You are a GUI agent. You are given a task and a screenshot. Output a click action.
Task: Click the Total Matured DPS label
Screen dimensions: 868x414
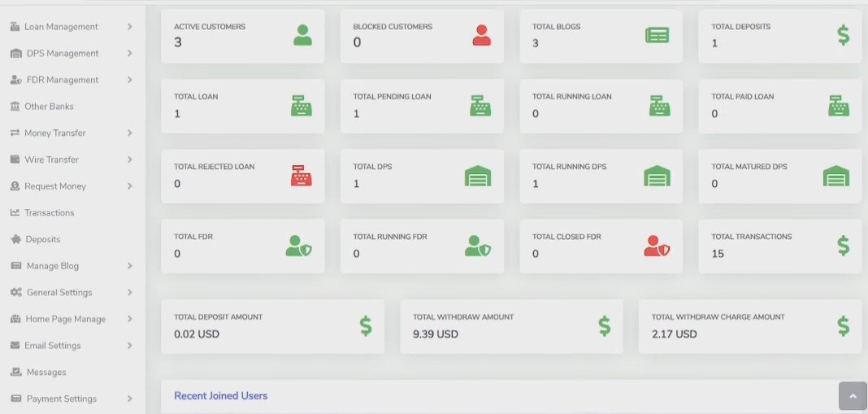(x=749, y=166)
